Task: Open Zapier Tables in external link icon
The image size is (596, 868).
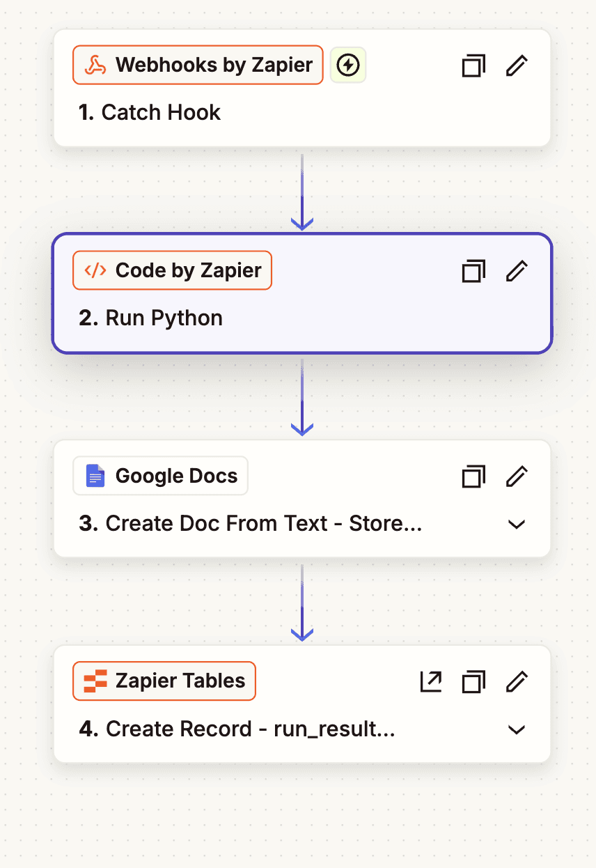Action: click(x=431, y=681)
